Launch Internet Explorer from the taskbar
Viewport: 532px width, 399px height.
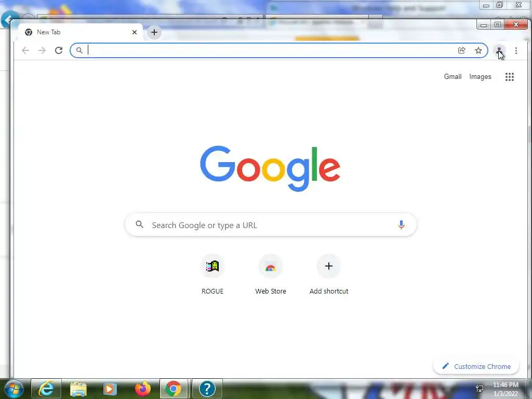[x=46, y=389]
